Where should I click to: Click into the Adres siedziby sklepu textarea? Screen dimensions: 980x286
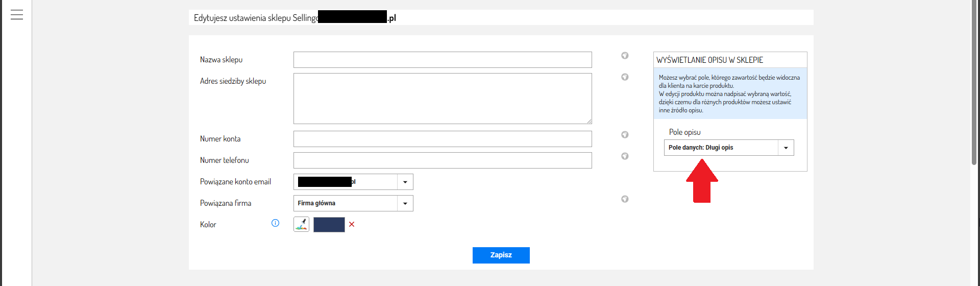tap(443, 99)
